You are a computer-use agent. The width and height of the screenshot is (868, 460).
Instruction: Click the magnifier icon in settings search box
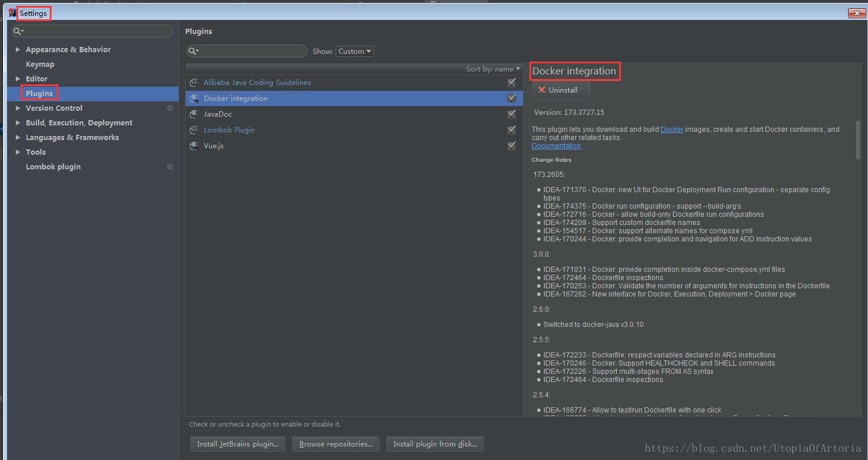pos(18,31)
